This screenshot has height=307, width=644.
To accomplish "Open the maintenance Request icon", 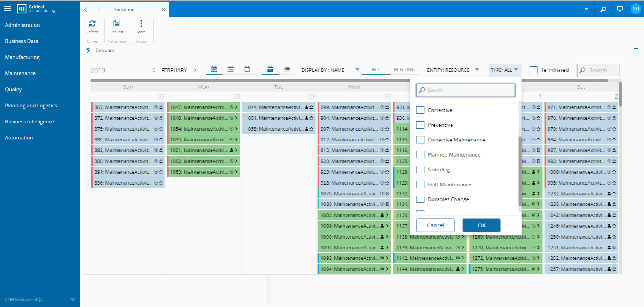I will pyautogui.click(x=117, y=24).
